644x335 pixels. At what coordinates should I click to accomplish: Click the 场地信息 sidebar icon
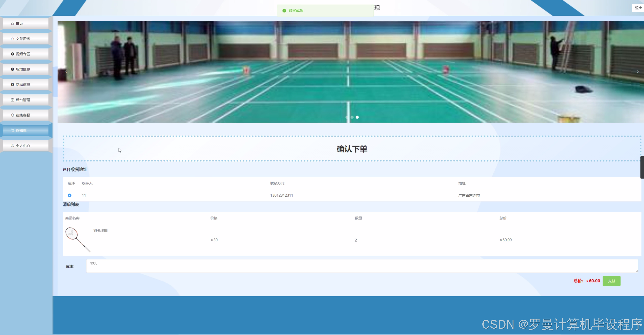point(12,69)
